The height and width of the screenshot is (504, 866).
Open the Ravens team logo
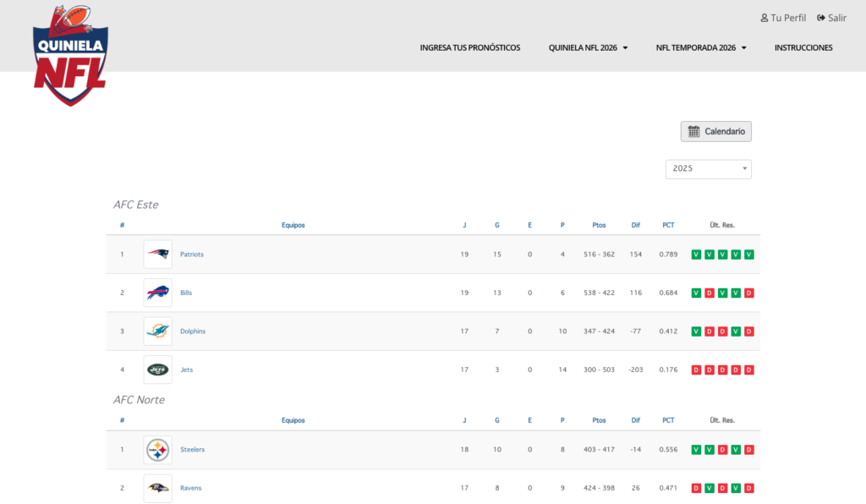coord(157,488)
